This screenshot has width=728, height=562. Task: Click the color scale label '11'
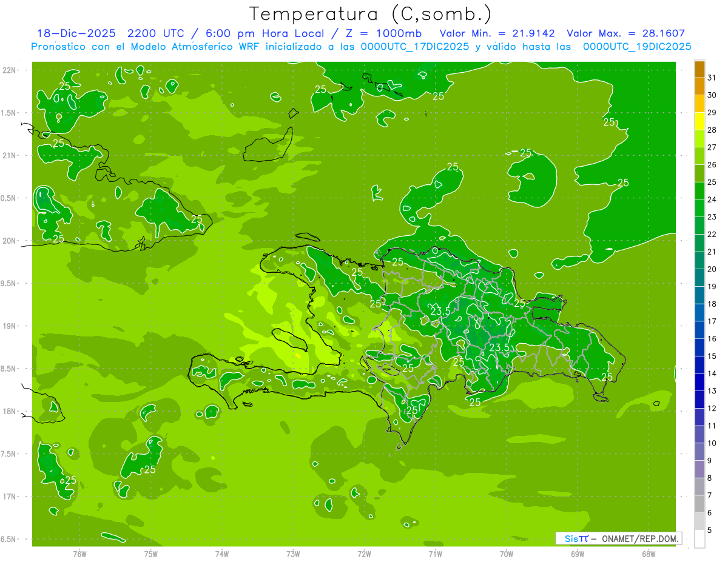point(712,426)
